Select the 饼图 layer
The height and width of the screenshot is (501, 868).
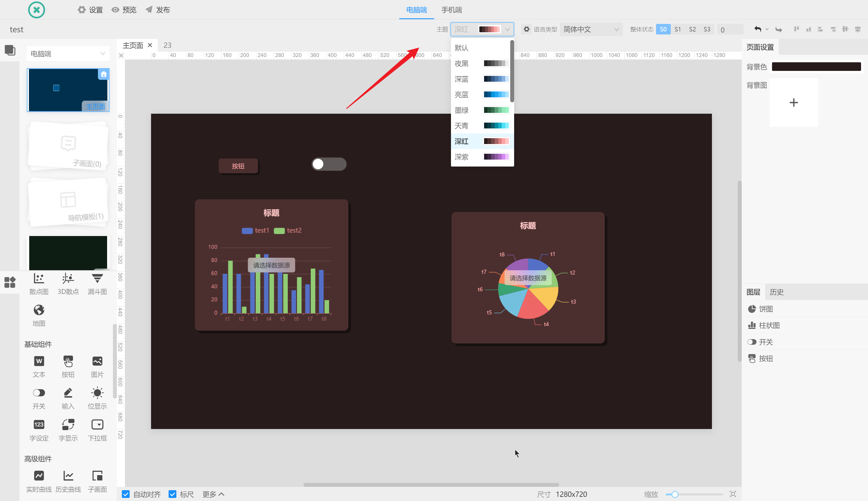[x=805, y=309]
